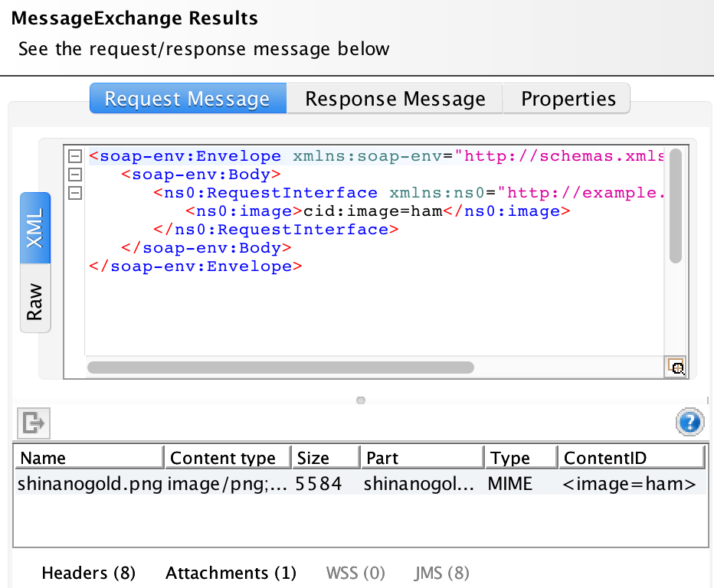Open the Properties tab

tap(567, 98)
